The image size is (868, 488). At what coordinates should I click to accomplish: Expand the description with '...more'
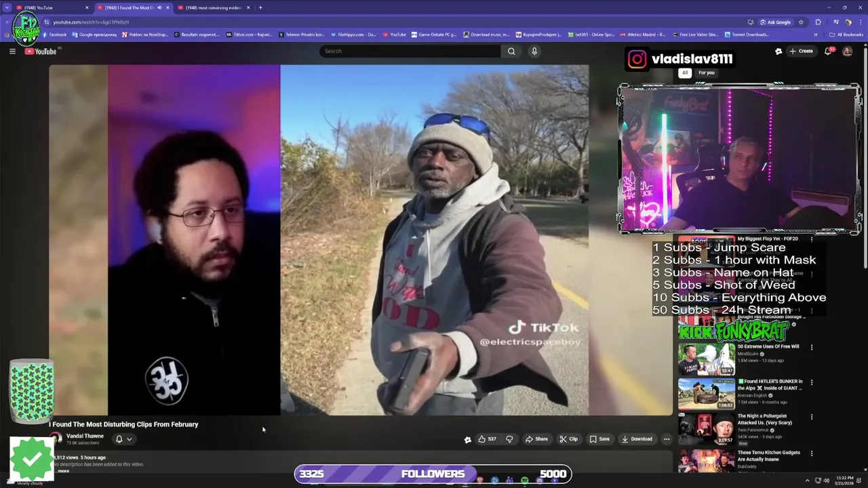[63, 471]
